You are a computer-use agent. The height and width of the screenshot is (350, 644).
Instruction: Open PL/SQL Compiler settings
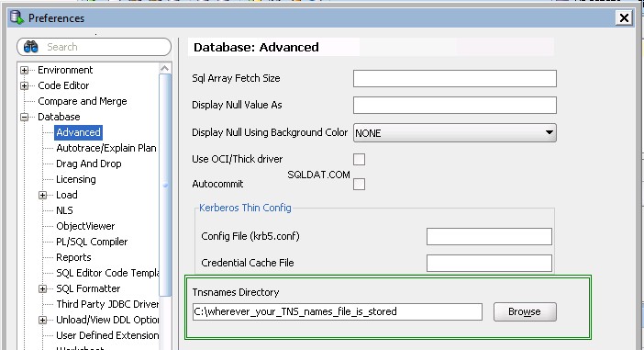tap(92, 242)
